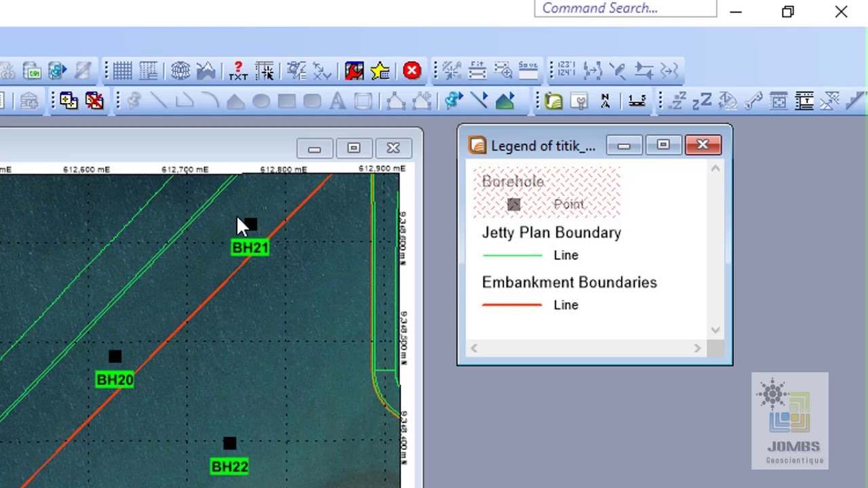Click the red circle X stop icon

pyautogui.click(x=412, y=70)
